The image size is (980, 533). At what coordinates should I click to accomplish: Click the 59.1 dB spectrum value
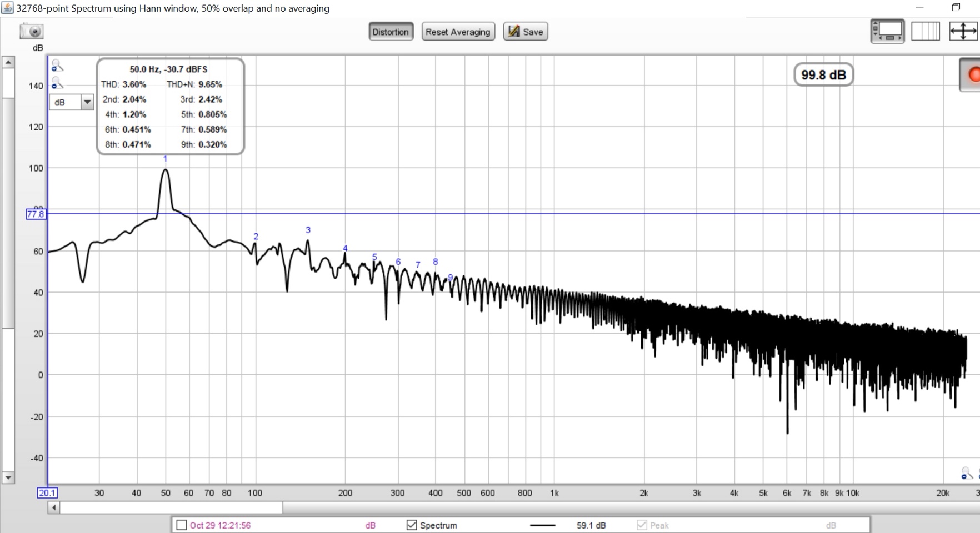[591, 525]
